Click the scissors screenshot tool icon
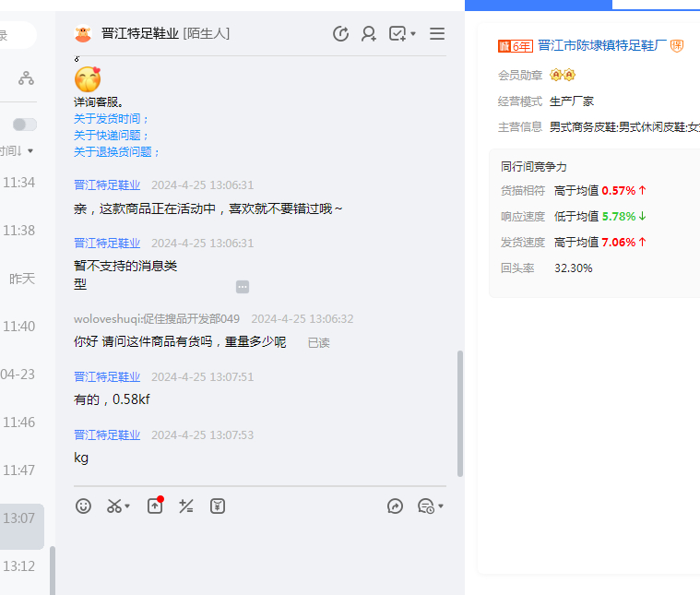Viewport: 700px width, 595px height. (x=114, y=506)
